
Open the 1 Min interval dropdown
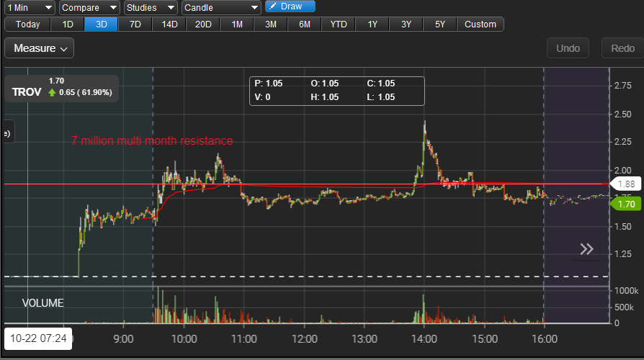30,7
